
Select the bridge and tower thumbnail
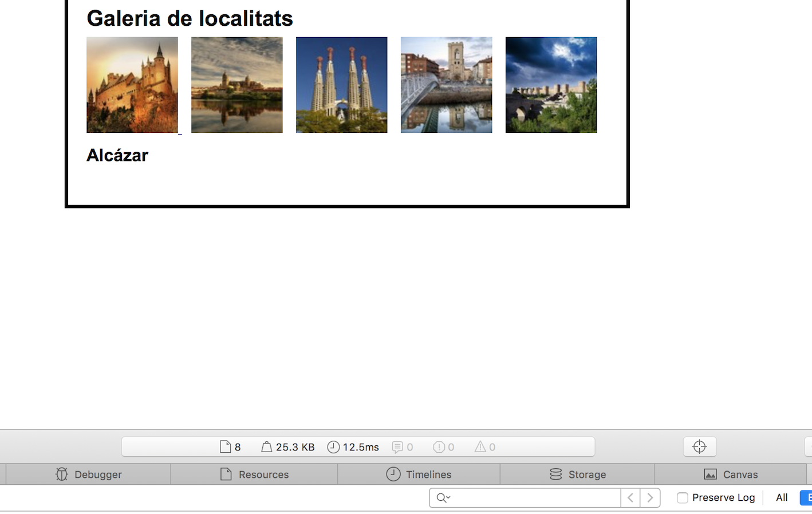pyautogui.click(x=447, y=85)
